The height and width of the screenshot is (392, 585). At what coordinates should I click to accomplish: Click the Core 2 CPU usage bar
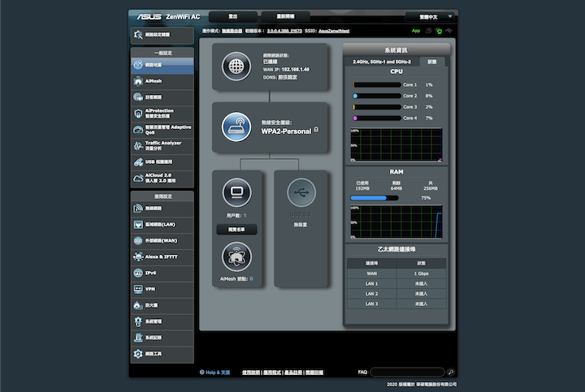click(377, 96)
